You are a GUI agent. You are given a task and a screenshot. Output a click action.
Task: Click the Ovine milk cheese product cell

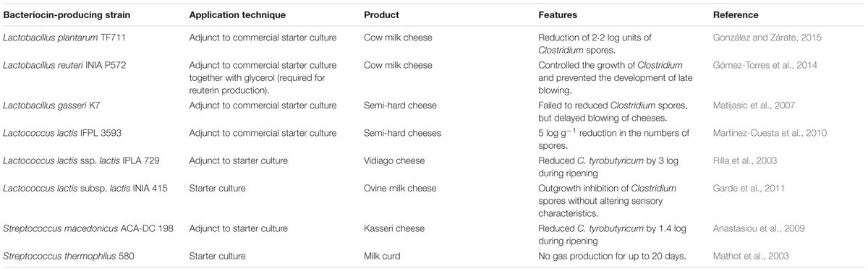[x=400, y=188]
